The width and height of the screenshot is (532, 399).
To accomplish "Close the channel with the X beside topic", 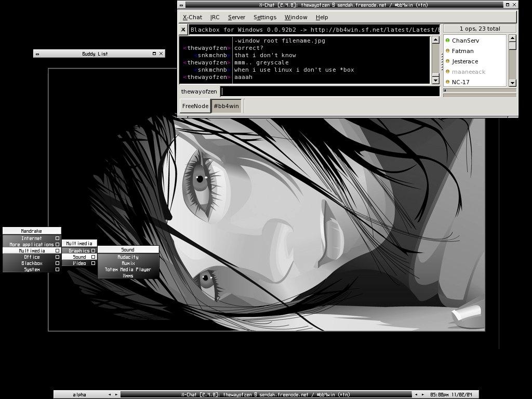I will pos(183,30).
